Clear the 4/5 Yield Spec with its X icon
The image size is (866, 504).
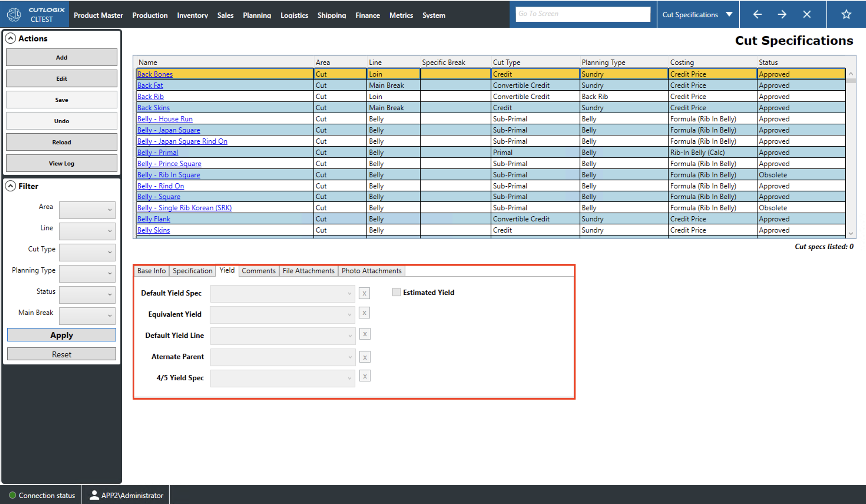coord(364,376)
